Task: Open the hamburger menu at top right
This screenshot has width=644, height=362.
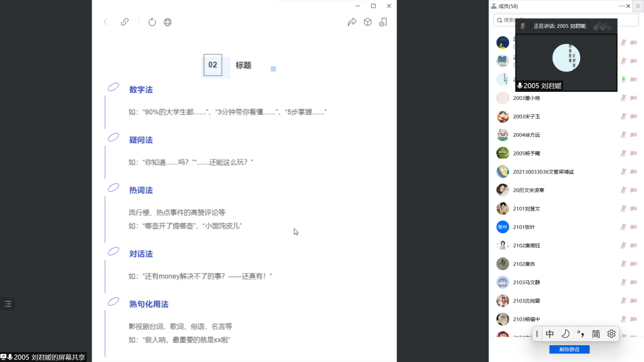Action: 638,6
